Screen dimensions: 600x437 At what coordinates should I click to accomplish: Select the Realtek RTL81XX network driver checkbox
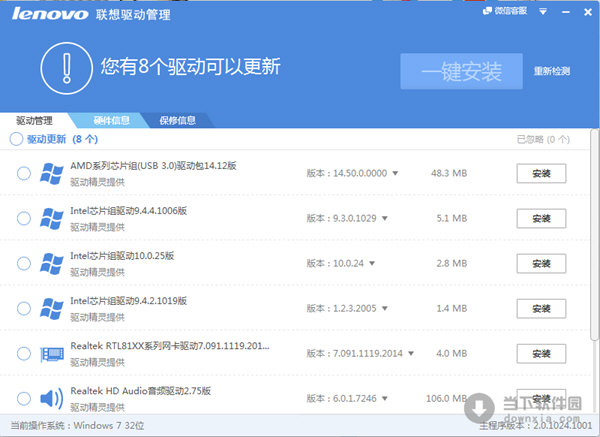click(24, 354)
